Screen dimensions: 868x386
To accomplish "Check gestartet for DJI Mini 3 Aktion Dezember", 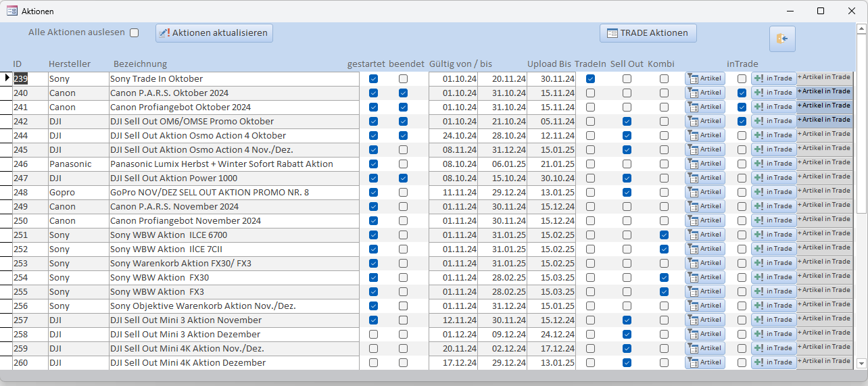I will [374, 334].
